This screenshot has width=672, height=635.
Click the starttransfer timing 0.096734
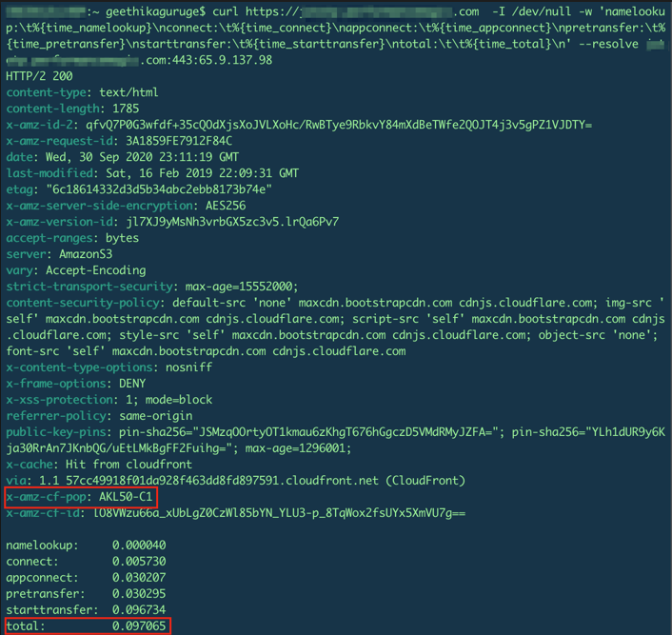[139, 609]
